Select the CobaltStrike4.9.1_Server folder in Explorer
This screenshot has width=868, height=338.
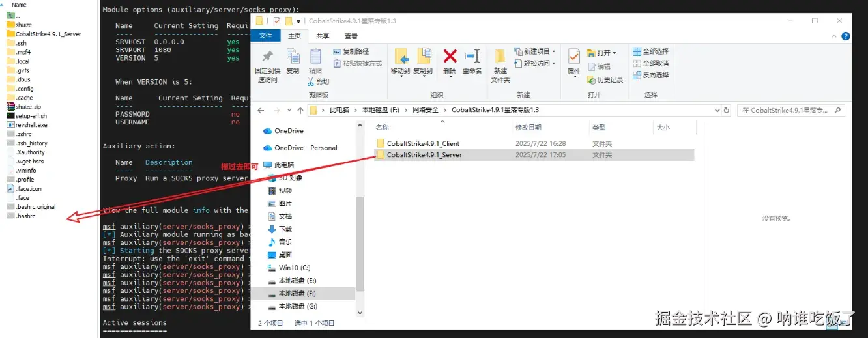(534, 155)
